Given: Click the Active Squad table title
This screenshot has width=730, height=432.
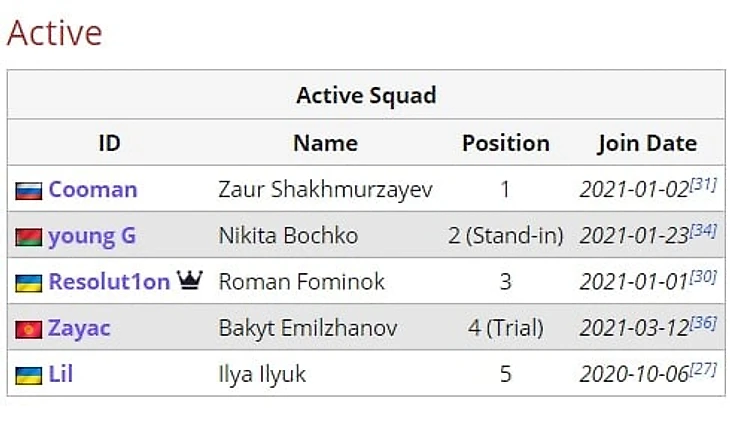Looking at the screenshot, I should tap(366, 96).
